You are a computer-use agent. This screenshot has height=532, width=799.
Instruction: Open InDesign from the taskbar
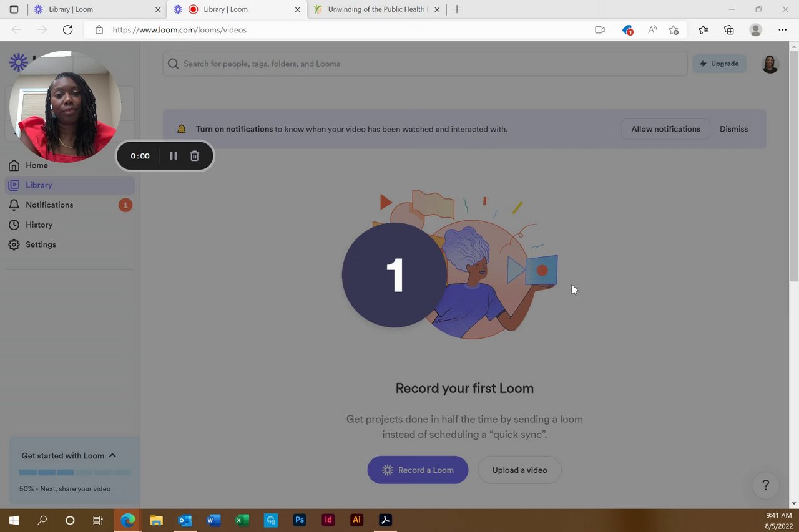point(328,520)
